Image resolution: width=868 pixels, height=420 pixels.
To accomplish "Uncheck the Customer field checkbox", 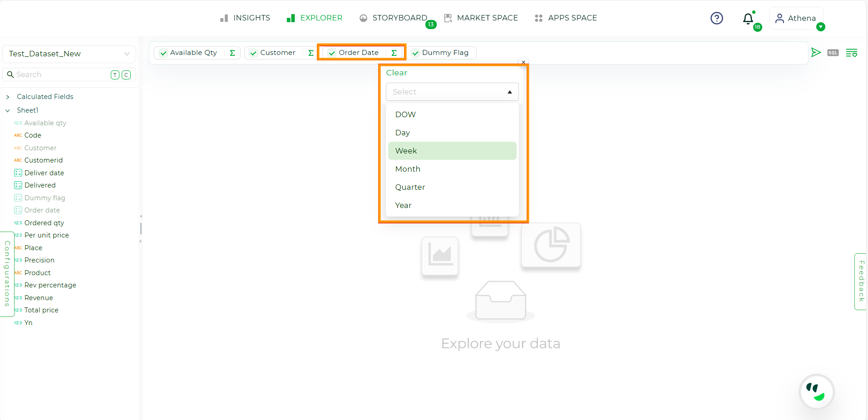I will pyautogui.click(x=253, y=53).
